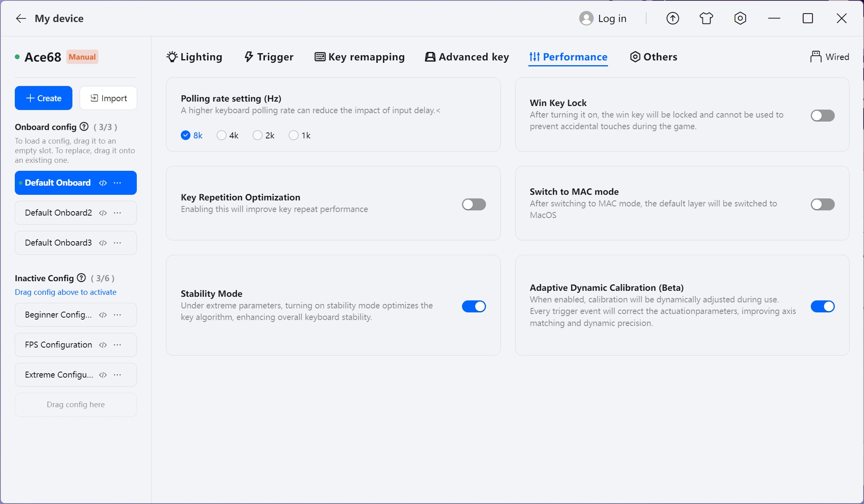Open the more options menu for Default Onboard2

pyautogui.click(x=117, y=213)
